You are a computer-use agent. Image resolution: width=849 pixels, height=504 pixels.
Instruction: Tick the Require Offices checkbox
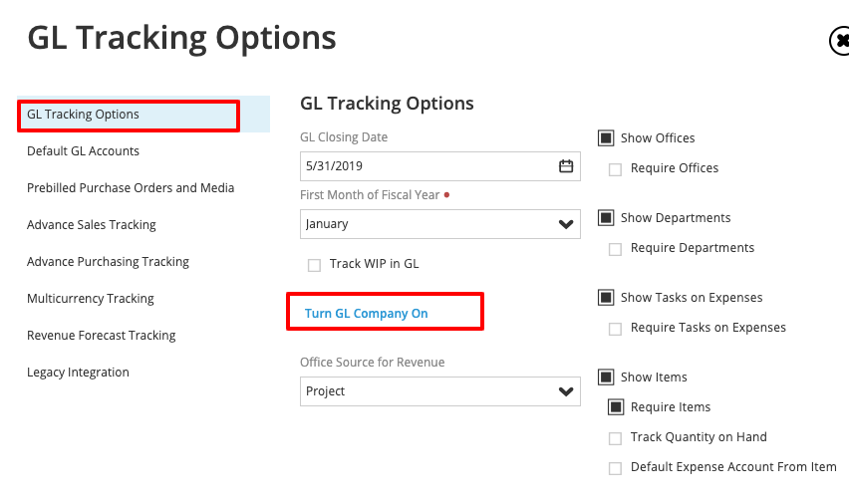tap(616, 169)
